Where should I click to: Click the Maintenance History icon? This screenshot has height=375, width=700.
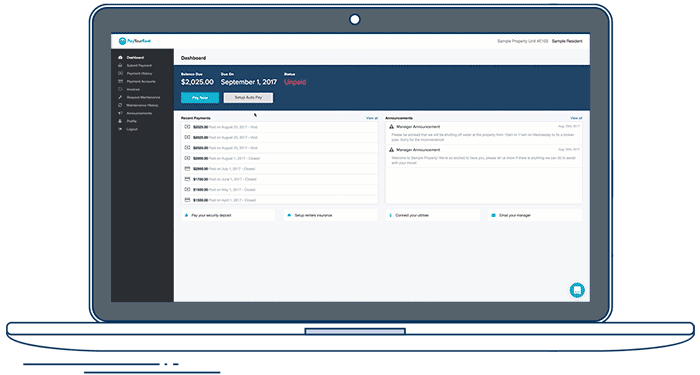pos(120,105)
